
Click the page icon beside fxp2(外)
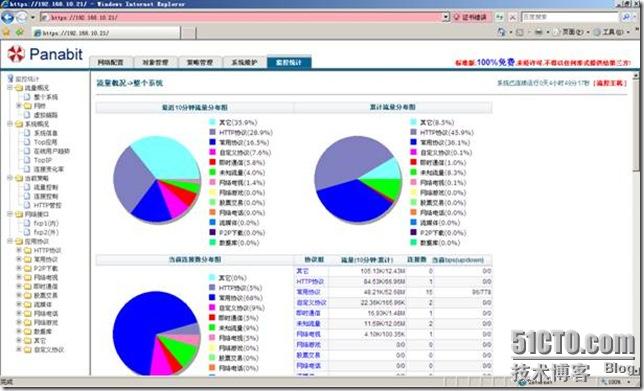pos(27,232)
